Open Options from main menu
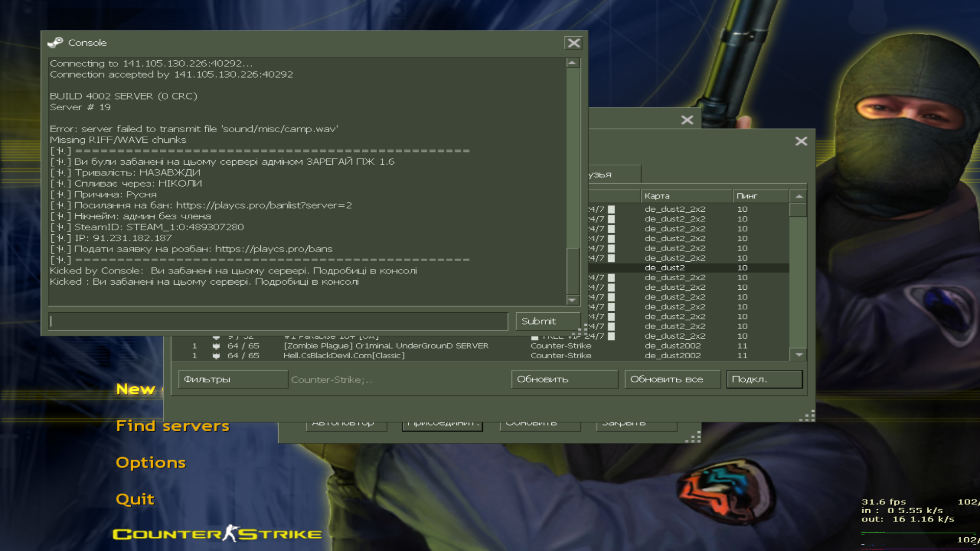The width and height of the screenshot is (980, 551). click(151, 462)
